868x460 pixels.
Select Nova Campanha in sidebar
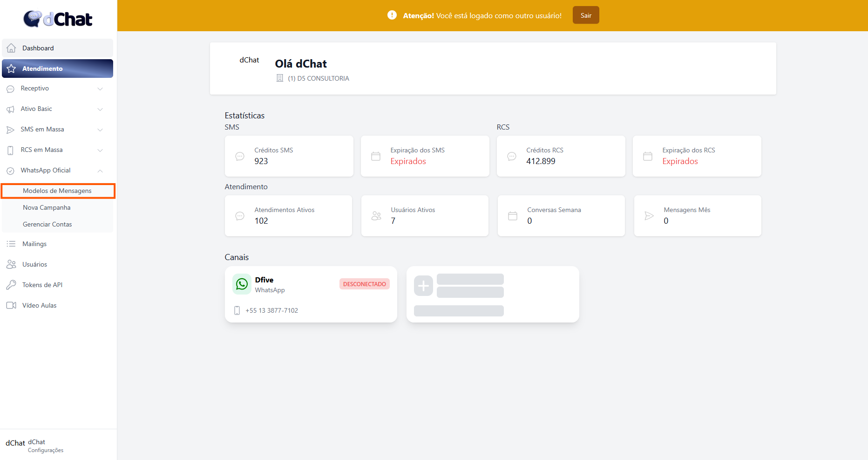tap(47, 207)
